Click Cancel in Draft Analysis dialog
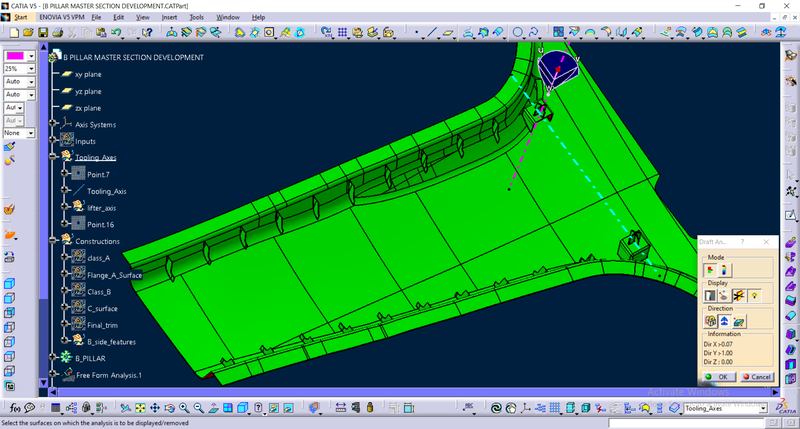 coord(756,376)
